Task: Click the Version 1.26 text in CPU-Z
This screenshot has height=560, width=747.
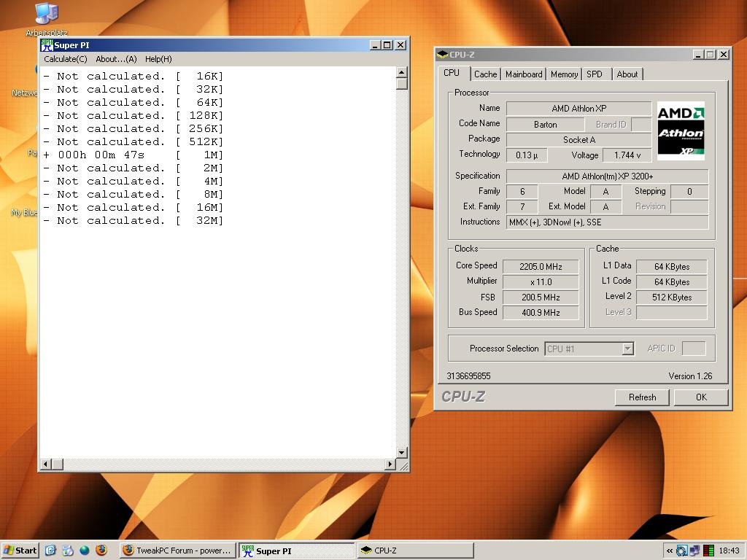Action: click(x=690, y=376)
